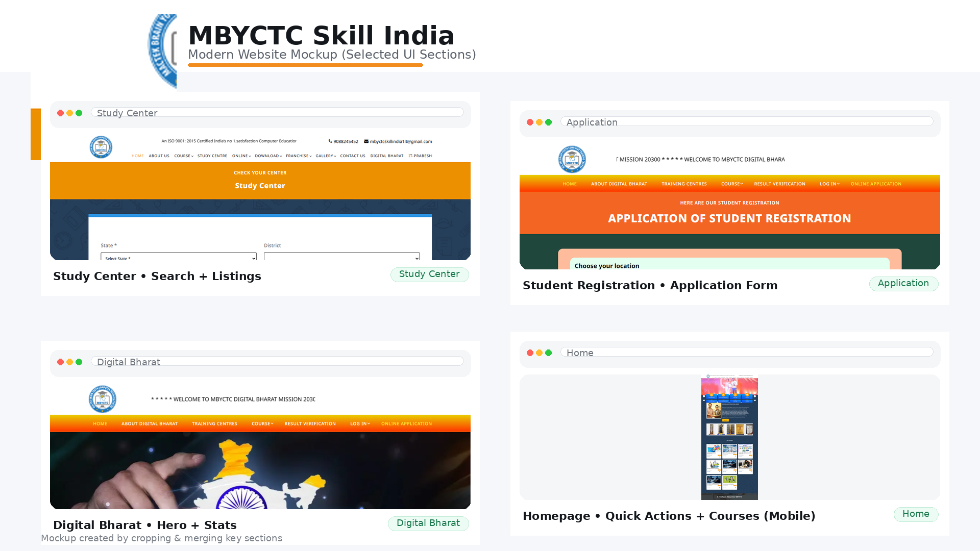
Task: Click TRAINING CENTRES in Application navbar
Action: [x=684, y=184]
